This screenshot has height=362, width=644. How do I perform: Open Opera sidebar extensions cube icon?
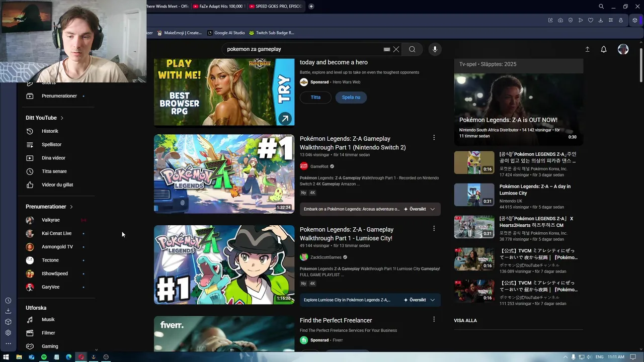[x=8, y=322]
